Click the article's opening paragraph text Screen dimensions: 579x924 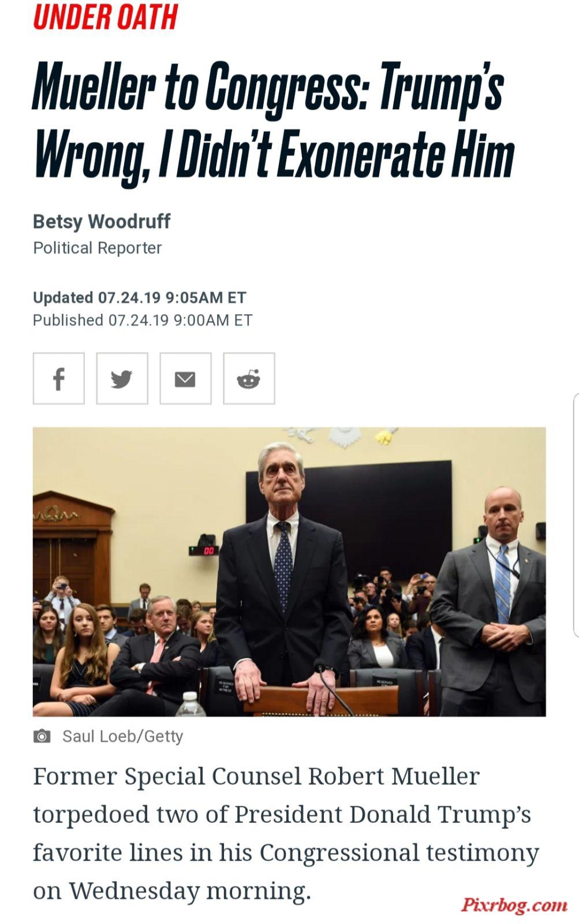click(x=286, y=833)
